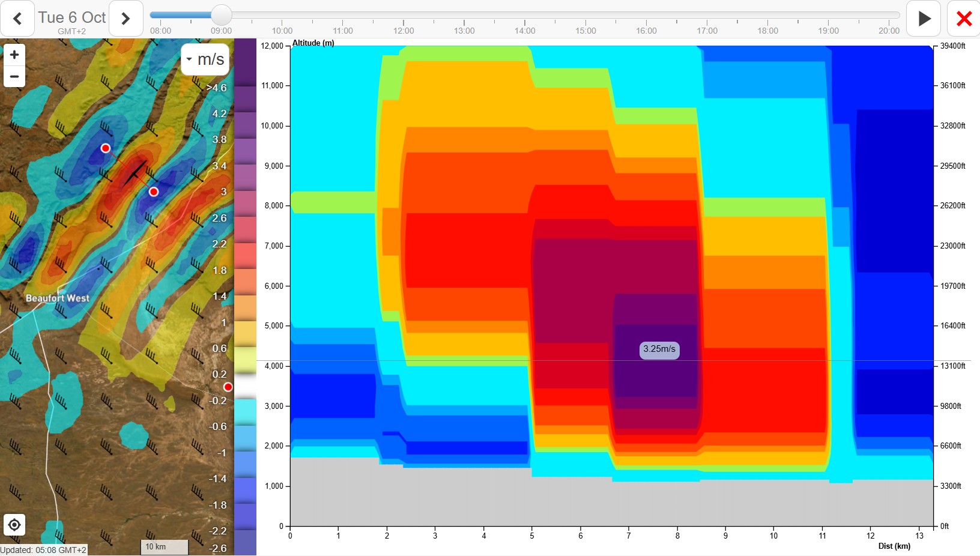
Task: Click the southeast cross-section endpoint marker on map
Action: 154,192
